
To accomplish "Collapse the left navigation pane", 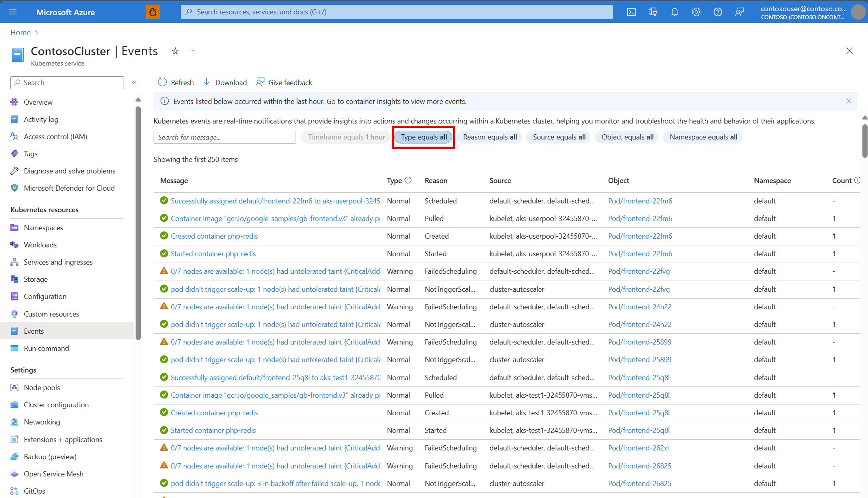I will pos(134,82).
